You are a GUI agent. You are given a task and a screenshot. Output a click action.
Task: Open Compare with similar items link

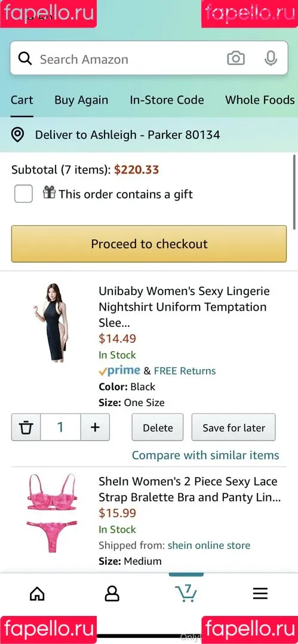click(205, 455)
